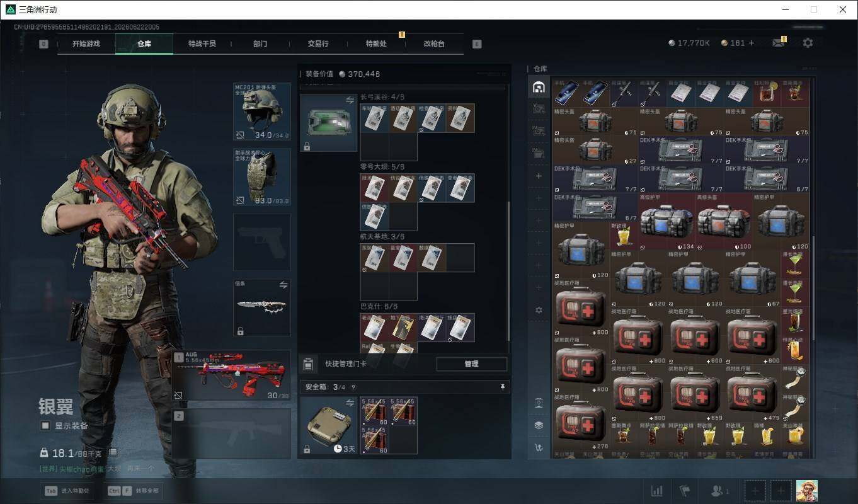Open the key card case slot
Viewport: 858px width, 504px height.
pyautogui.click(x=329, y=123)
